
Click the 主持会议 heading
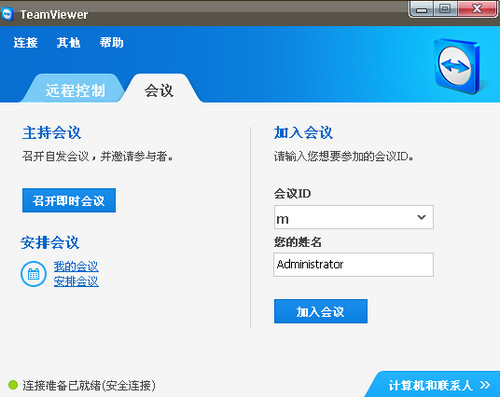[x=52, y=133]
